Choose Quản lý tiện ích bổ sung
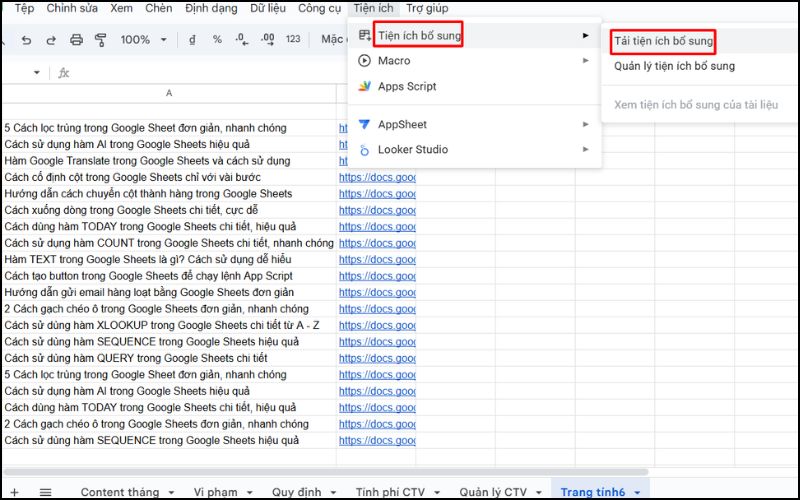800x500 pixels. click(x=674, y=66)
